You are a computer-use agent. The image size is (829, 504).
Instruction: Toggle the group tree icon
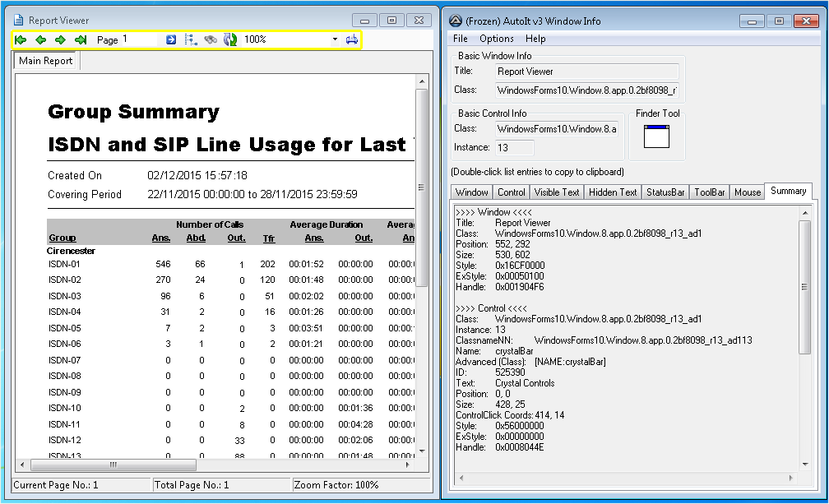point(191,39)
